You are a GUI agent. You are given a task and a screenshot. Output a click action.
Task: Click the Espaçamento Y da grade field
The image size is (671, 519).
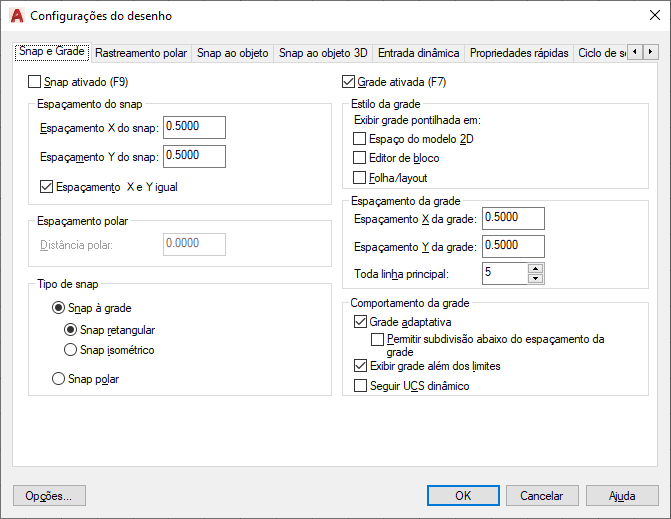click(513, 246)
